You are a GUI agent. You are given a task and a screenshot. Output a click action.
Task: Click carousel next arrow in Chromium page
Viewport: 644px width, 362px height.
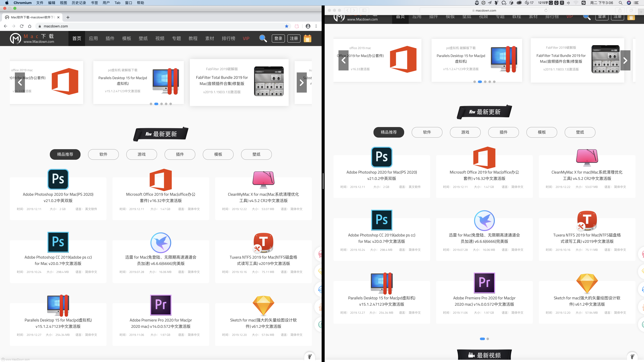301,82
